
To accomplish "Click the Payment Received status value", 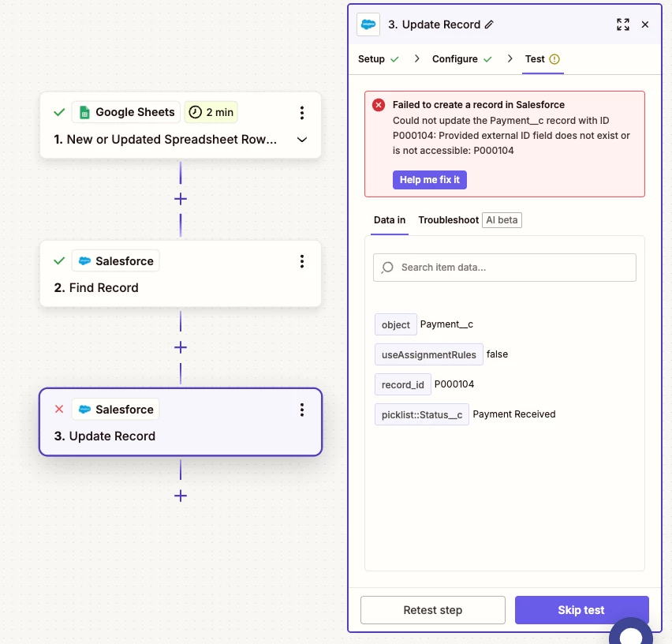I will pos(513,414).
